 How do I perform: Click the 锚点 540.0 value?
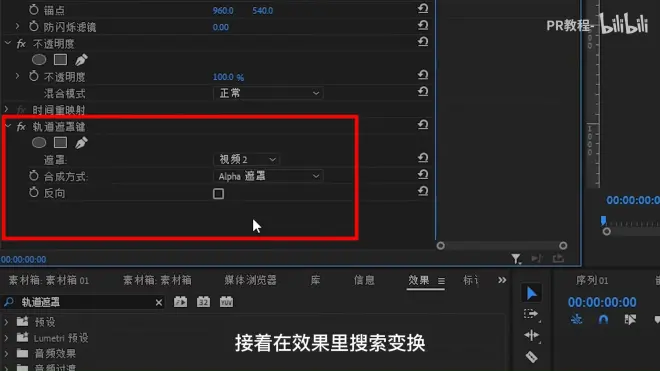262,11
